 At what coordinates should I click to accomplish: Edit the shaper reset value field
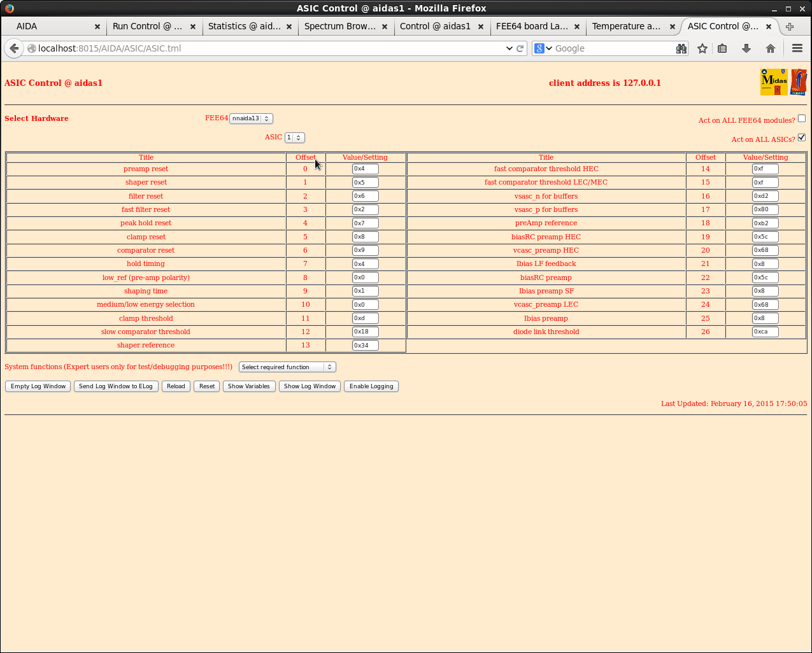click(x=365, y=182)
